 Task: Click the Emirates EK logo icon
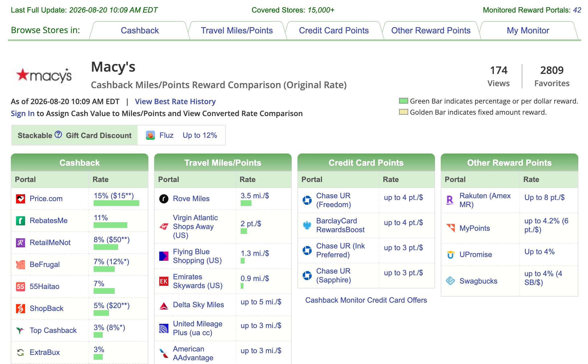[x=164, y=281]
